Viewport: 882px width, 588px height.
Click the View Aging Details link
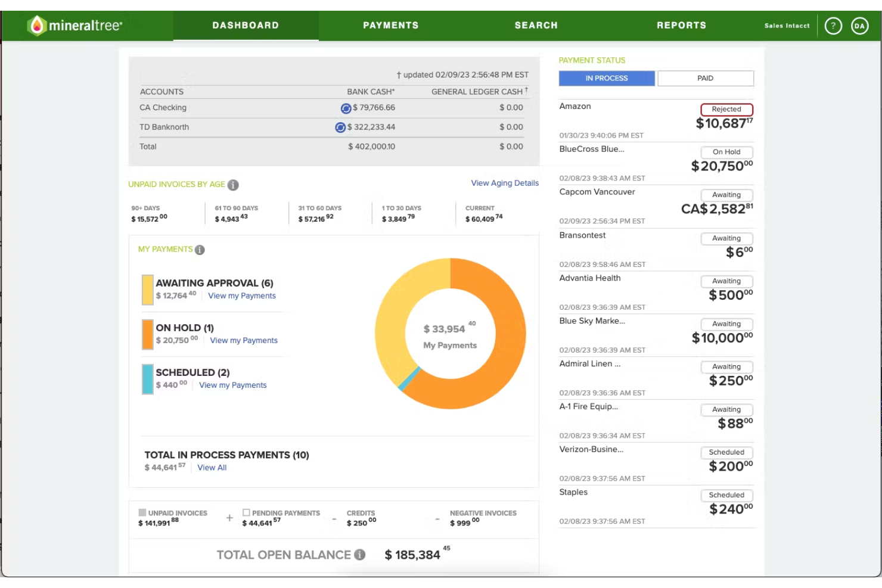[x=504, y=183]
